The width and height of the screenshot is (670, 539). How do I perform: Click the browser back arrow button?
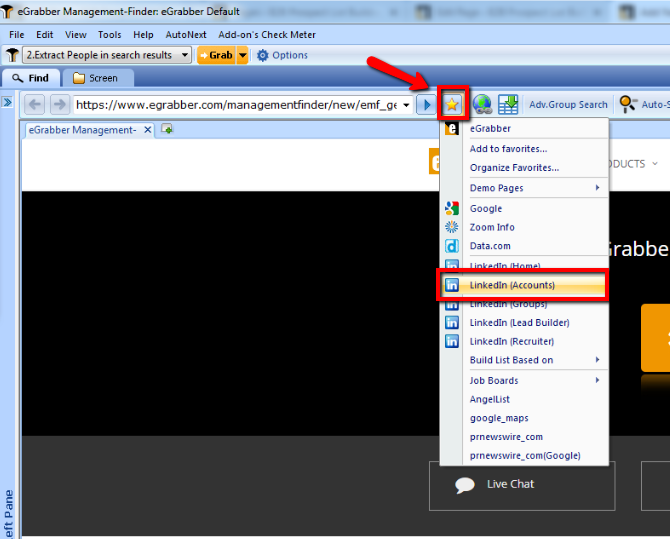[x=35, y=104]
